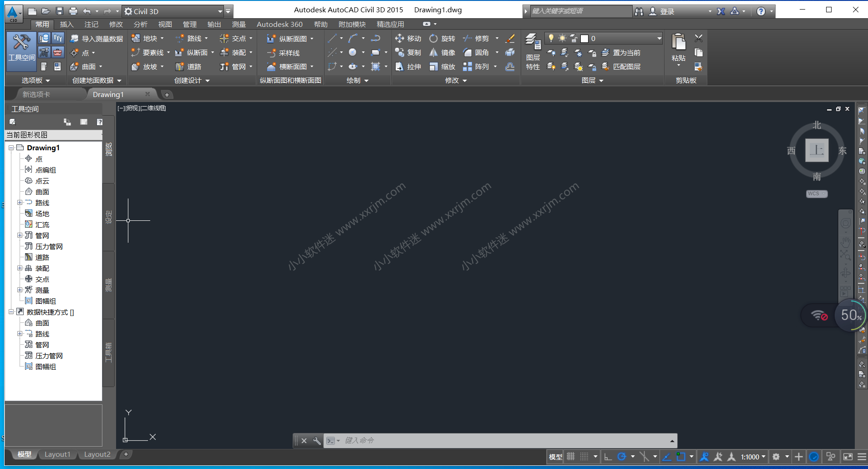
Task: Click the command line input field
Action: pyautogui.click(x=501, y=440)
